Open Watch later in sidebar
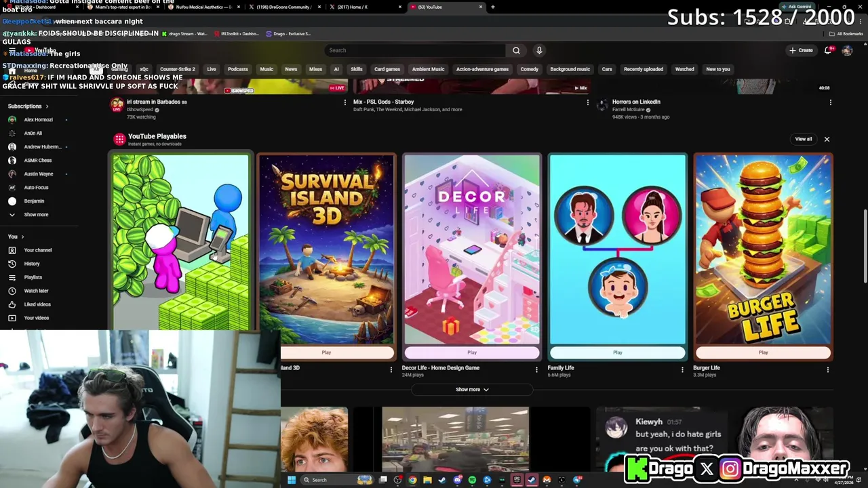 click(37, 291)
